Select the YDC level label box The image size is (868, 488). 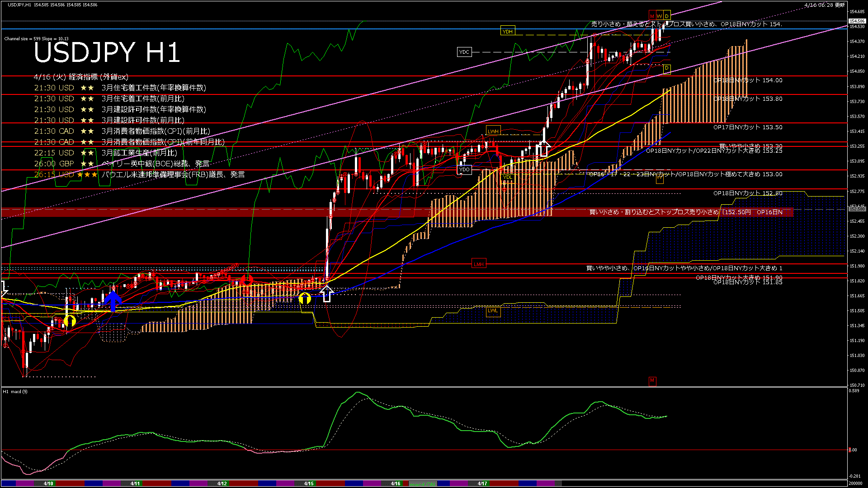(x=464, y=52)
